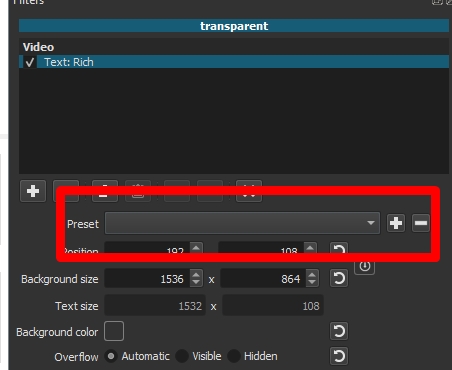This screenshot has width=452, height=370.
Task: Click the Background size width field 1536
Action: coord(147,278)
